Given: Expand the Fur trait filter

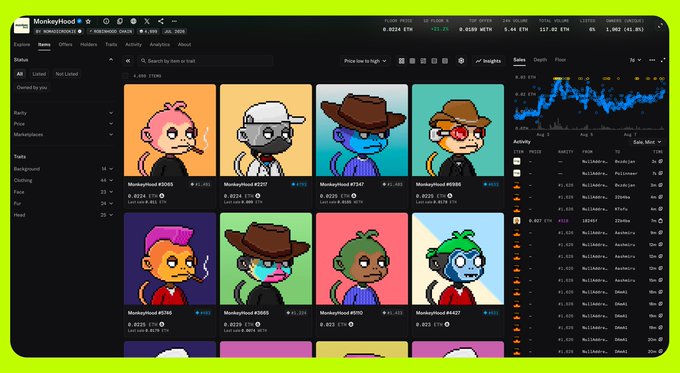Looking at the screenshot, I should pyautogui.click(x=64, y=203).
